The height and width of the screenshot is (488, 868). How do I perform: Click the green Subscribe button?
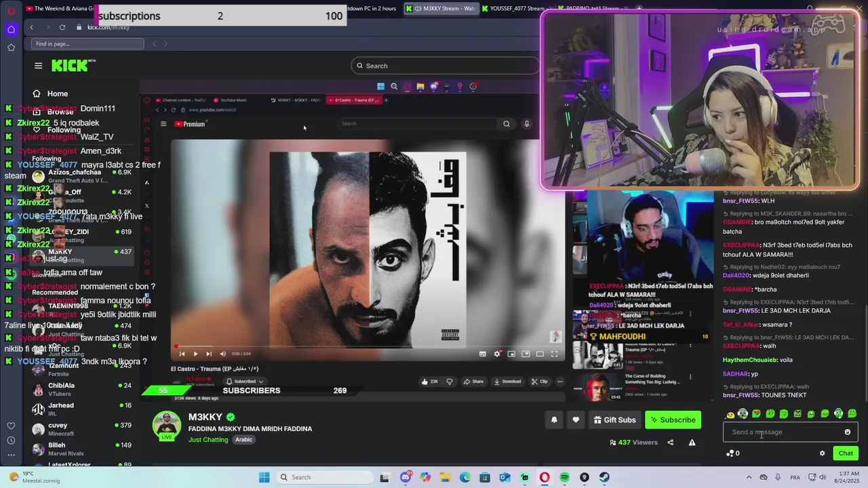[673, 420]
